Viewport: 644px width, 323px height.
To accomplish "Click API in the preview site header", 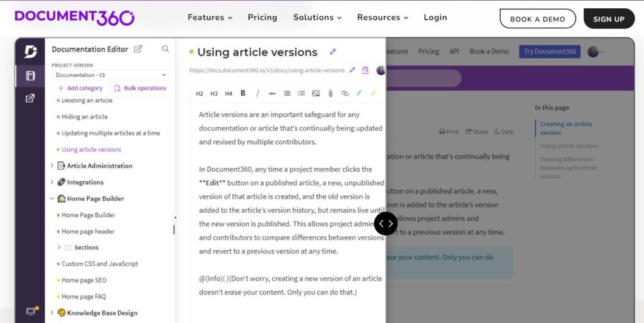I will 454,52.
